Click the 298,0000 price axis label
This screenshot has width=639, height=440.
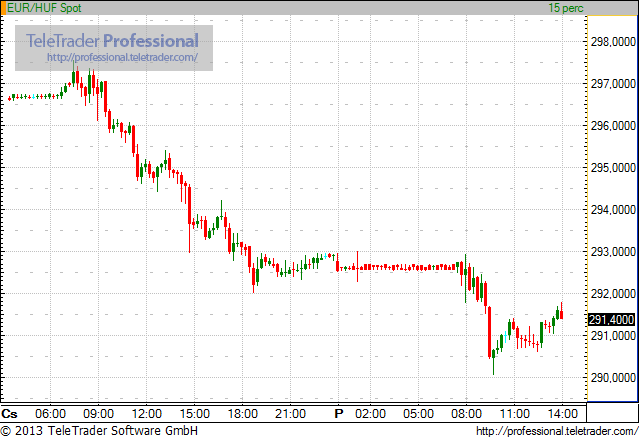point(613,42)
